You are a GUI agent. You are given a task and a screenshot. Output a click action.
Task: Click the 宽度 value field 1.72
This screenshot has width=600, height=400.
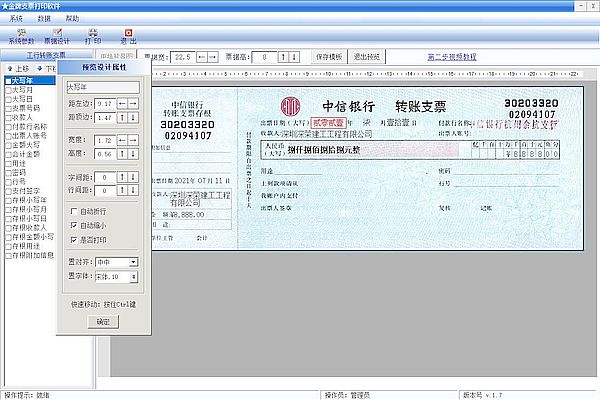(105, 140)
